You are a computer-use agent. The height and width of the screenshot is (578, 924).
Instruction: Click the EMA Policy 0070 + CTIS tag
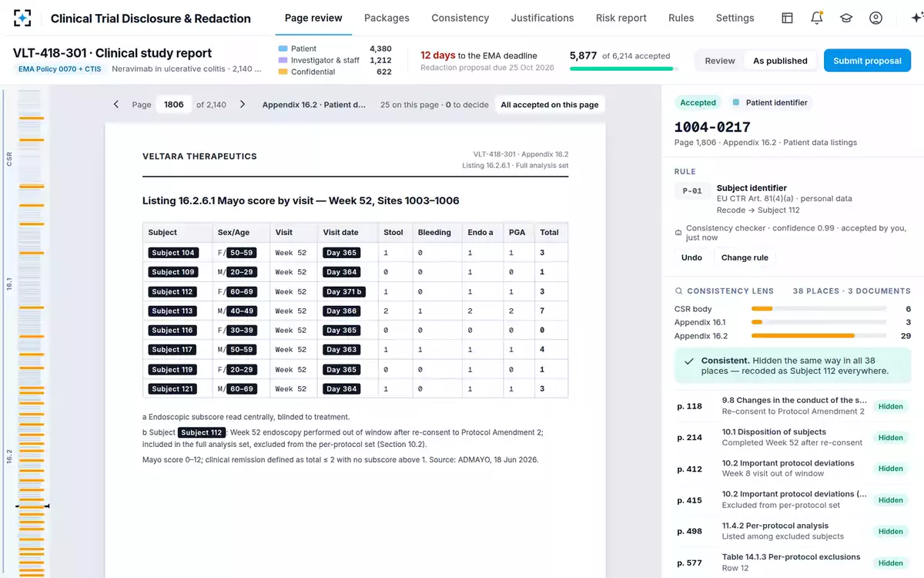tap(60, 69)
